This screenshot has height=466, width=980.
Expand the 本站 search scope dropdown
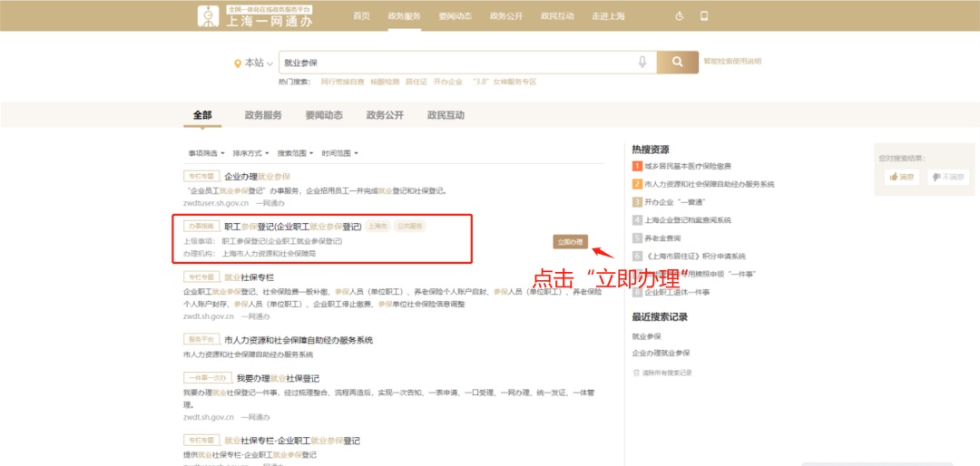click(x=253, y=63)
